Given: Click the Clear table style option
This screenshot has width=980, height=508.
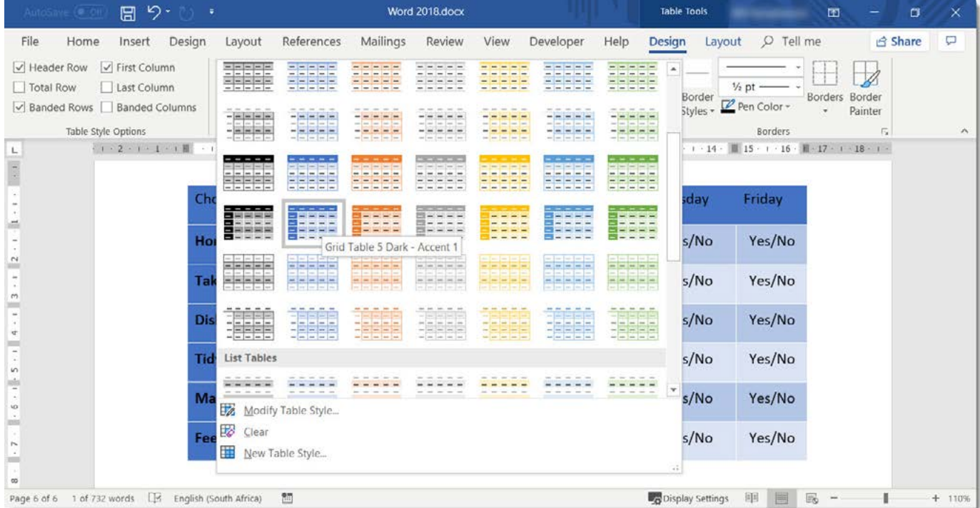Looking at the screenshot, I should 256,432.
